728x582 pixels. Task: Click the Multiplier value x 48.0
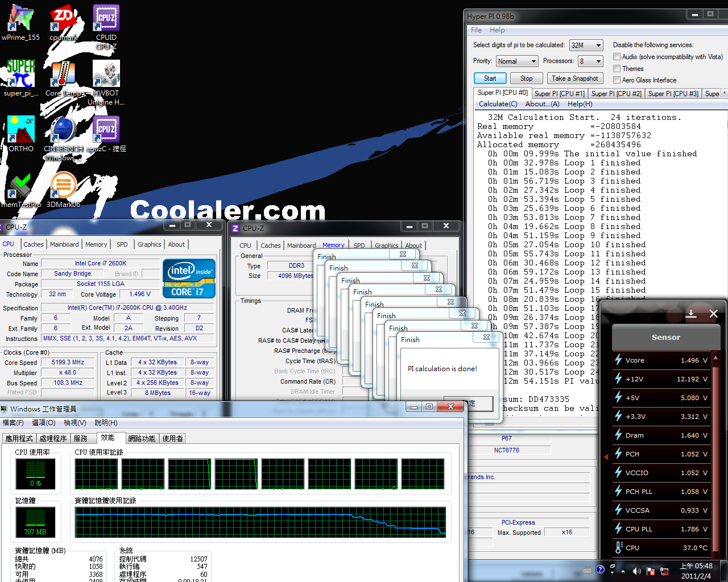click(68, 372)
